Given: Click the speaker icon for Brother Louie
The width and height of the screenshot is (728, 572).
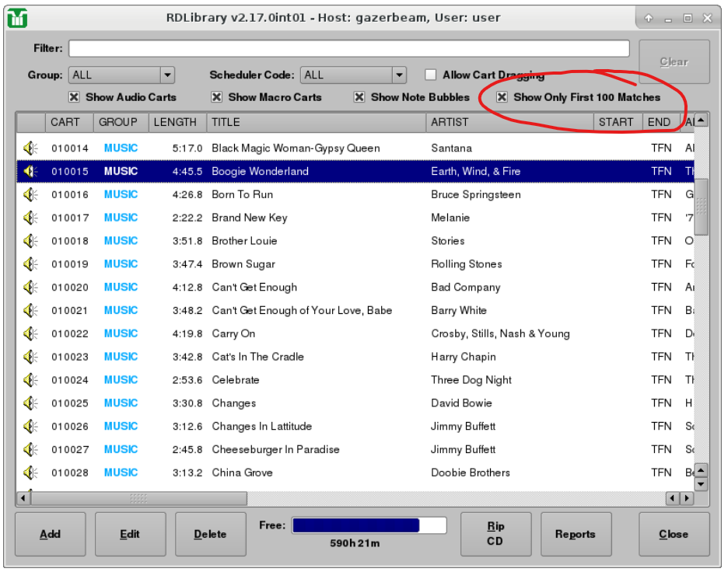Looking at the screenshot, I should click(30, 241).
